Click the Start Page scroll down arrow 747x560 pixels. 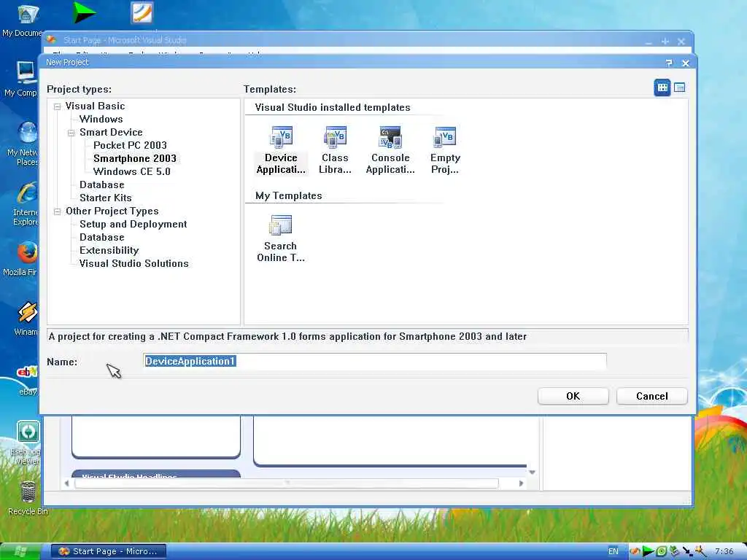point(532,472)
